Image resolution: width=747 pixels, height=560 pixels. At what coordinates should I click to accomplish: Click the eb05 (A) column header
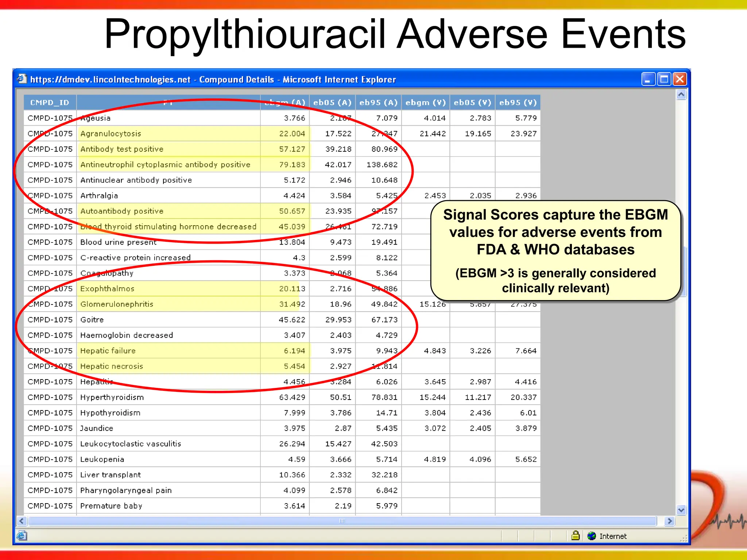click(332, 102)
